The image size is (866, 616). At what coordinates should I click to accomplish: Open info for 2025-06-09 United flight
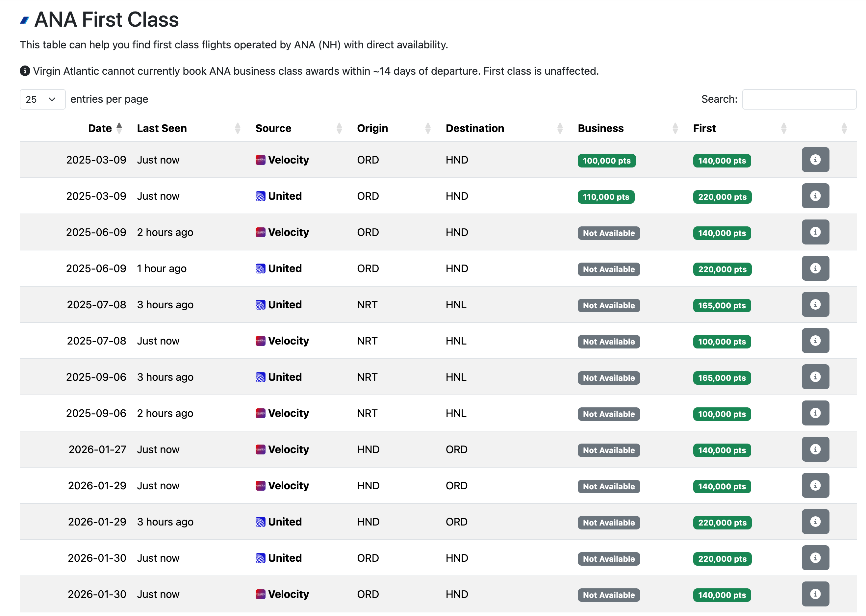click(x=815, y=268)
